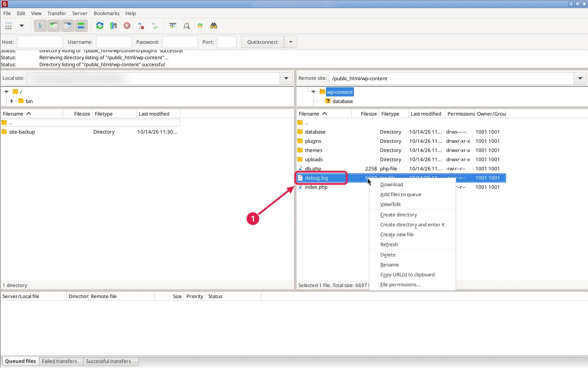588x368 pixels.
Task: Select the index.php remote file
Action: click(316, 187)
